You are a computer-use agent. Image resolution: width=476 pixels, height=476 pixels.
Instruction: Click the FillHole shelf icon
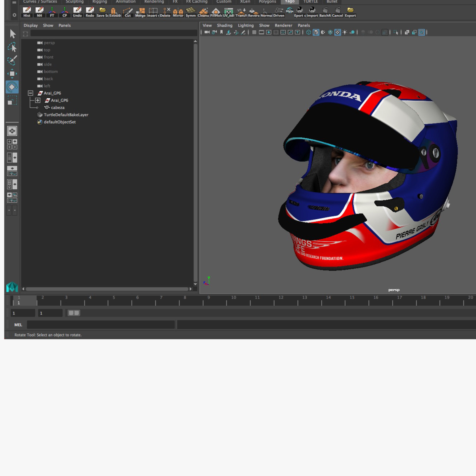(x=216, y=12)
